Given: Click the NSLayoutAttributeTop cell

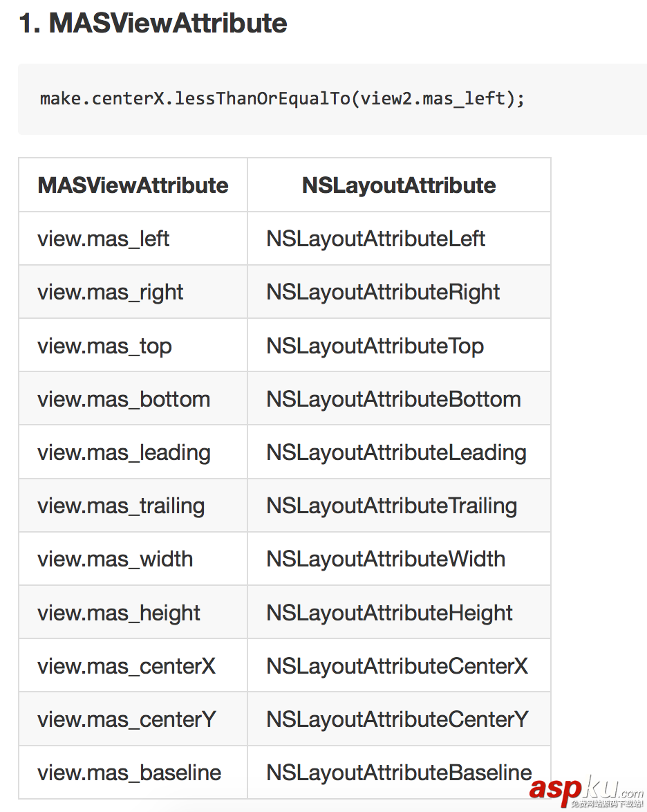Looking at the screenshot, I should 375,346.
